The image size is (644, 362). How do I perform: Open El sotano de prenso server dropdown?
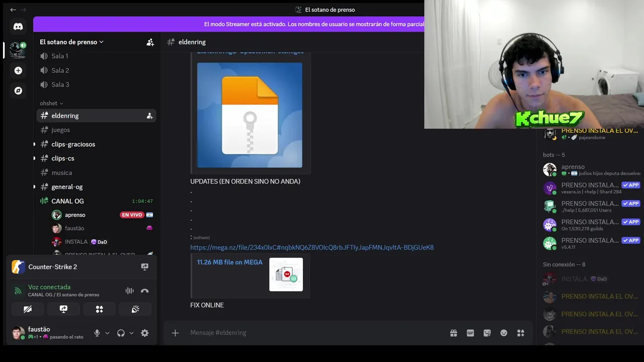[71, 42]
